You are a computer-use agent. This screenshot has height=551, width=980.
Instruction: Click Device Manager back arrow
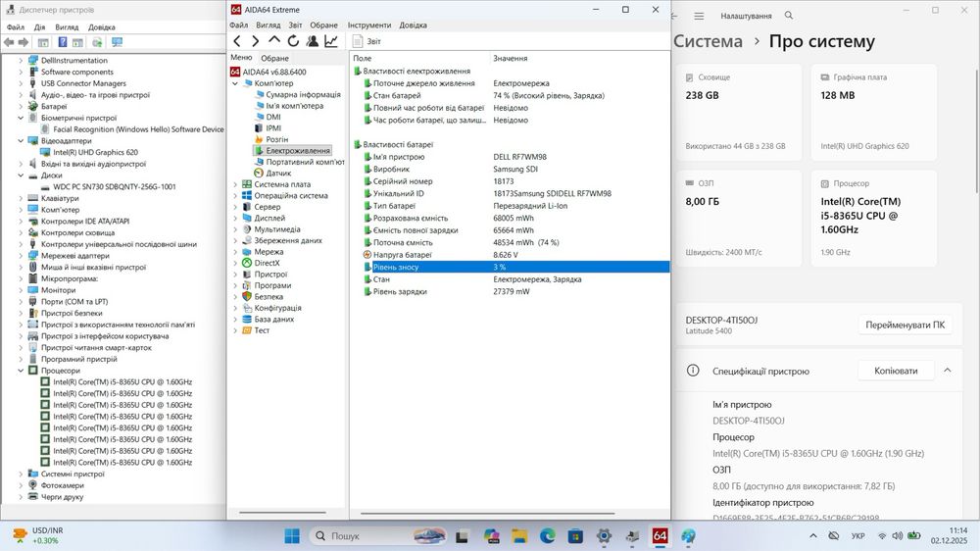pyautogui.click(x=9, y=42)
